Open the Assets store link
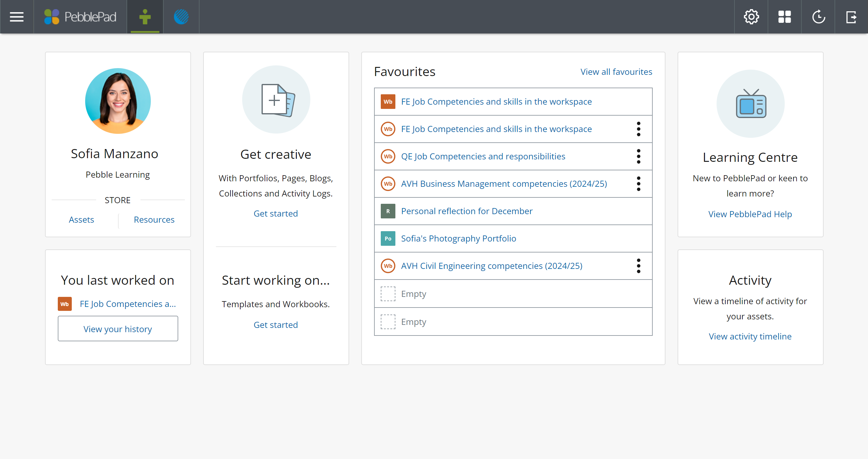 [81, 219]
